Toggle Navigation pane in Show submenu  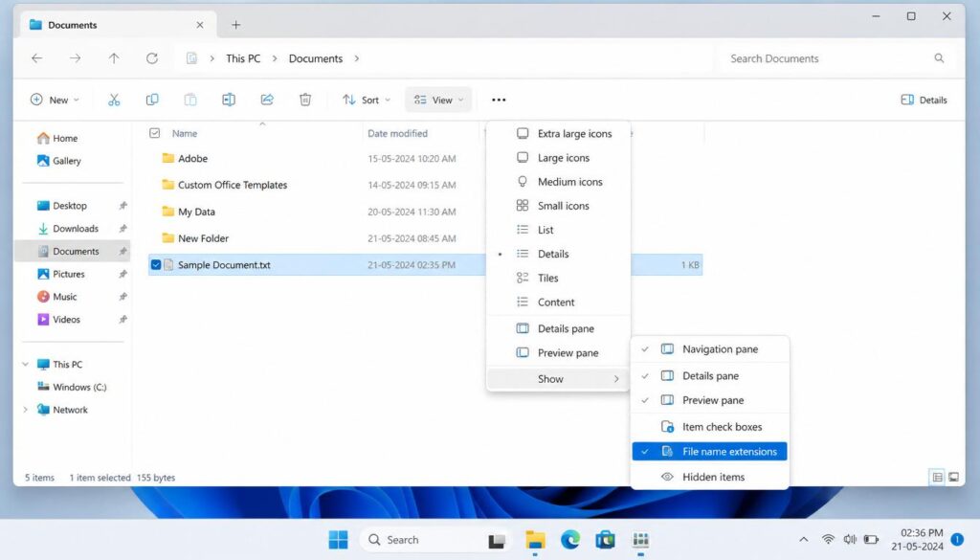(x=710, y=349)
